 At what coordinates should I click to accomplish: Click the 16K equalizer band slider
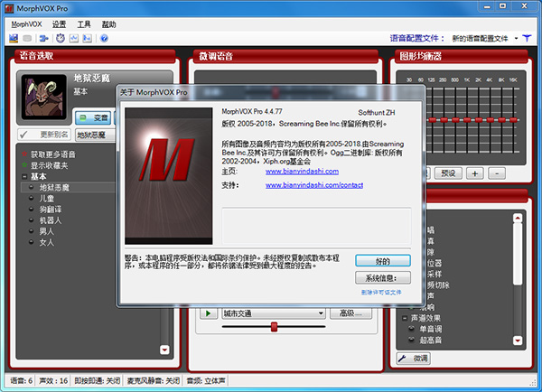pyautogui.click(x=513, y=120)
